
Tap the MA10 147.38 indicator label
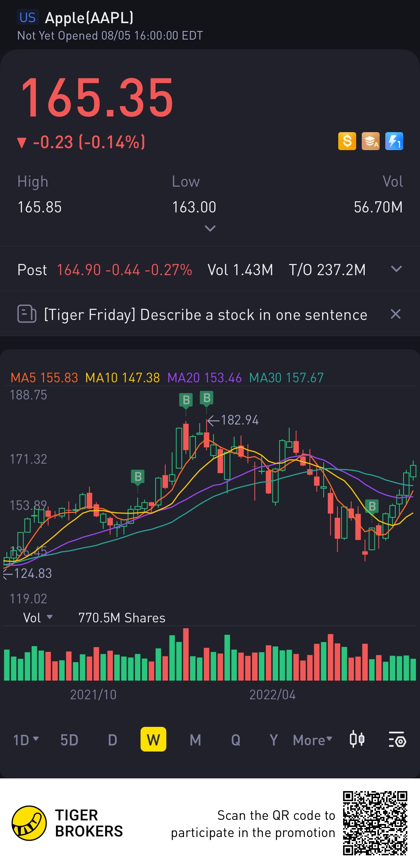point(122,378)
